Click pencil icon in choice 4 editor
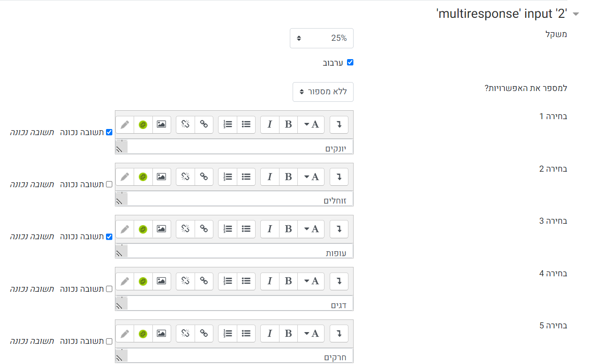589x364 pixels. click(125, 281)
